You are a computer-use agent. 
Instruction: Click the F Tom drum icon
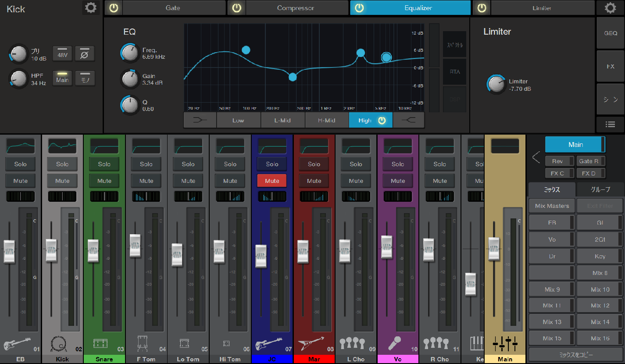tap(142, 343)
